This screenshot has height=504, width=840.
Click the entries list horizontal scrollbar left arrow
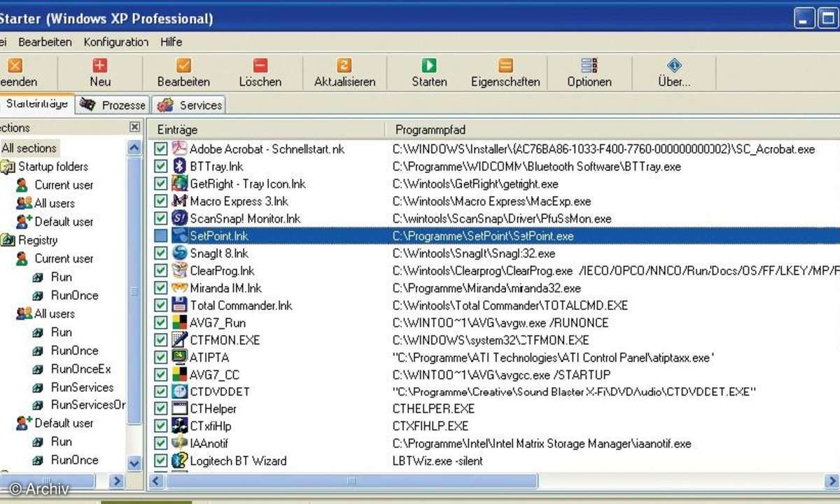tap(157, 482)
